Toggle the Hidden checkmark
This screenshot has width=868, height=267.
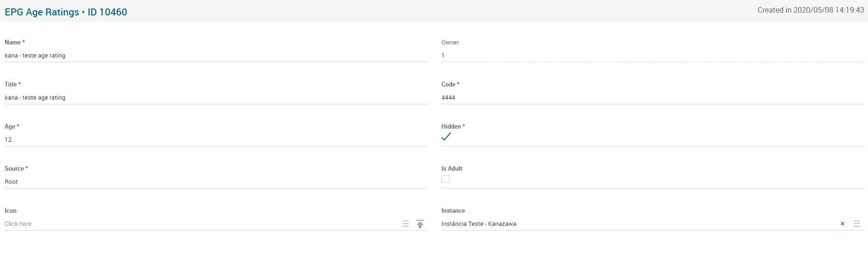[446, 137]
